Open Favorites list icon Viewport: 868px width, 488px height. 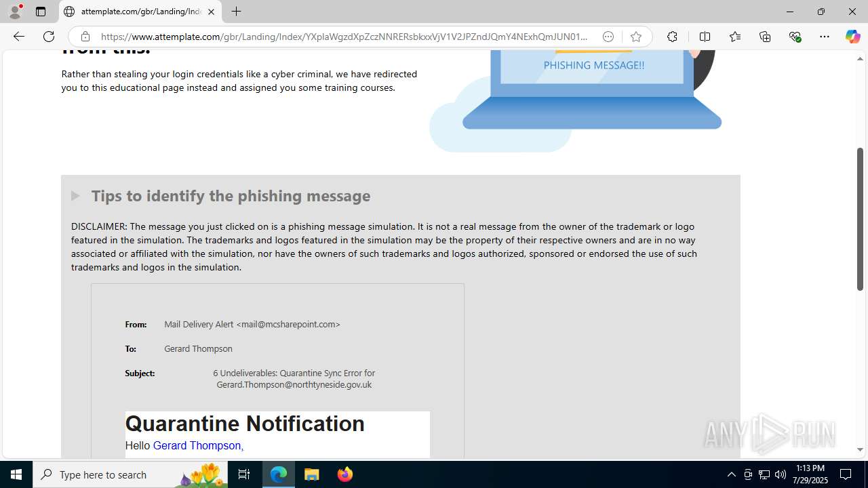(x=734, y=37)
